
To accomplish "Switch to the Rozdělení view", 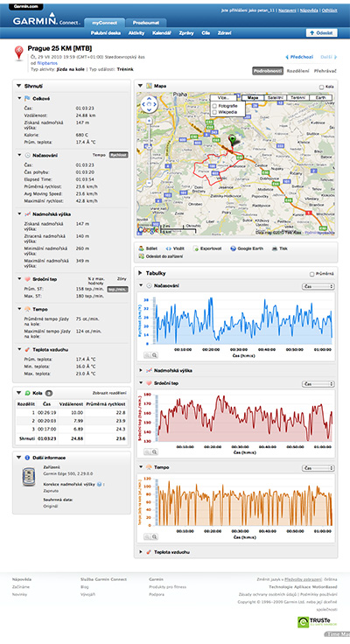I will 297,71.
